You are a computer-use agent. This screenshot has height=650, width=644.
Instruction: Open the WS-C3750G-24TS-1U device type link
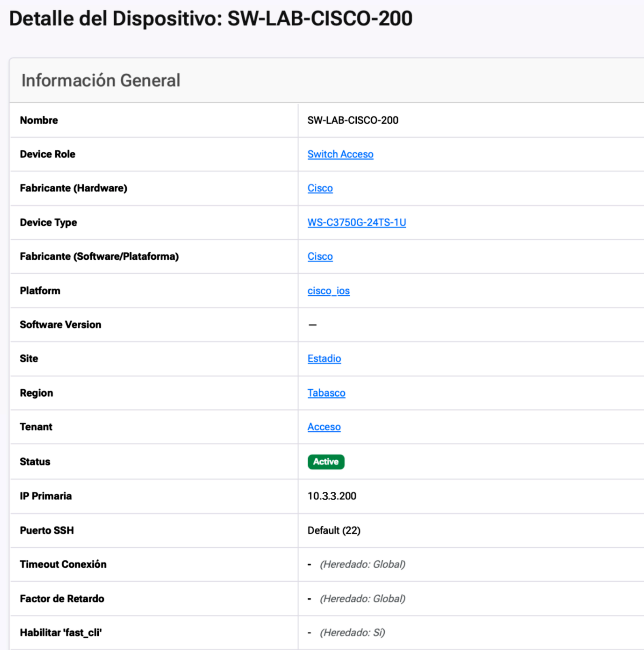click(356, 222)
